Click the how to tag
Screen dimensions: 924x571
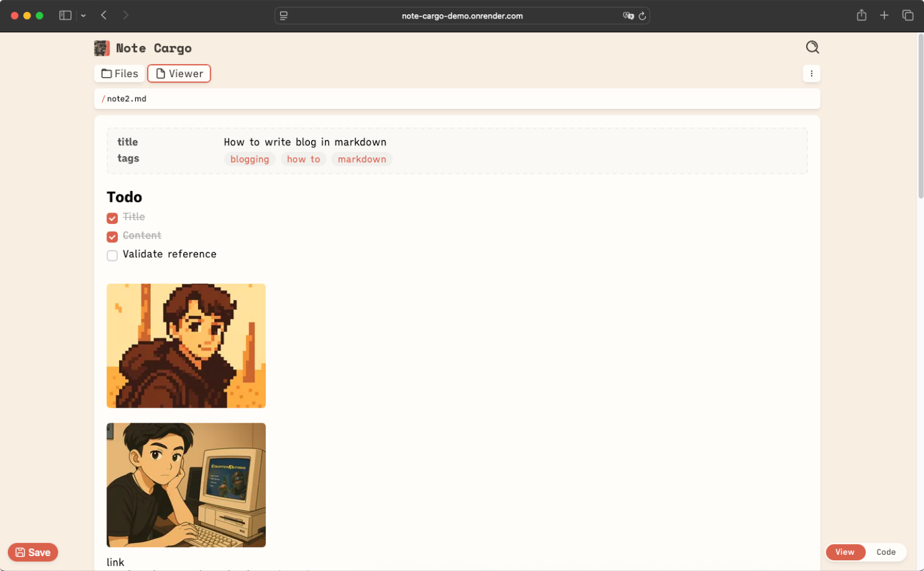[x=303, y=159]
